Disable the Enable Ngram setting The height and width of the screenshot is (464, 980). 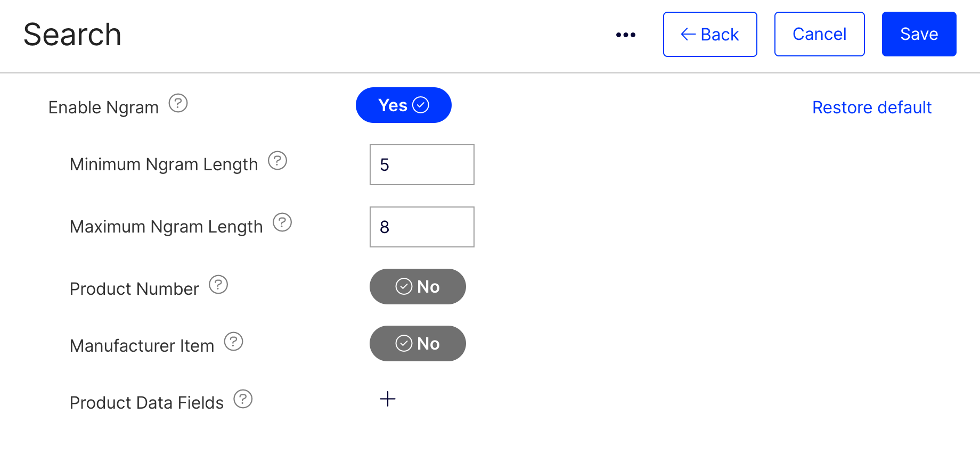403,105
